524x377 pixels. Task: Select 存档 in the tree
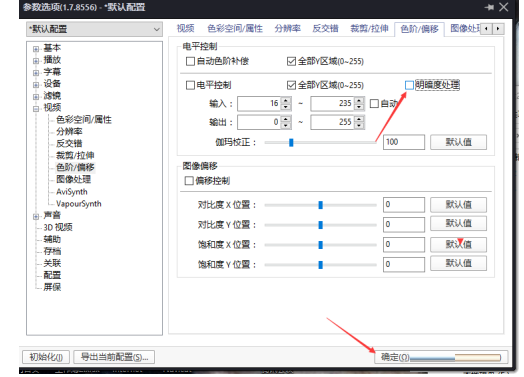tap(52, 251)
